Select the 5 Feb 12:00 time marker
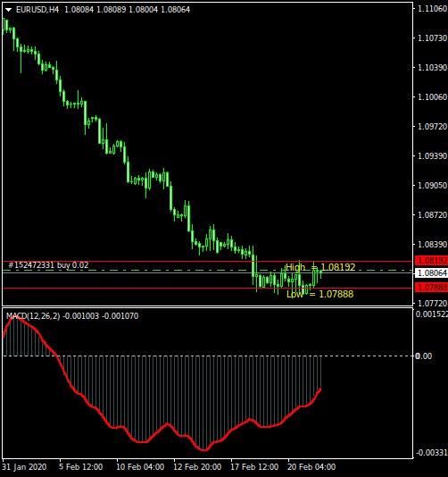Image resolution: width=448 pixels, height=477 pixels. pos(81,467)
